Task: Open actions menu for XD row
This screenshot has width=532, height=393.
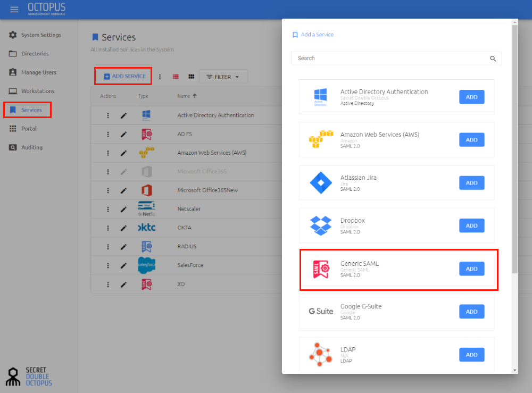Action: click(108, 285)
